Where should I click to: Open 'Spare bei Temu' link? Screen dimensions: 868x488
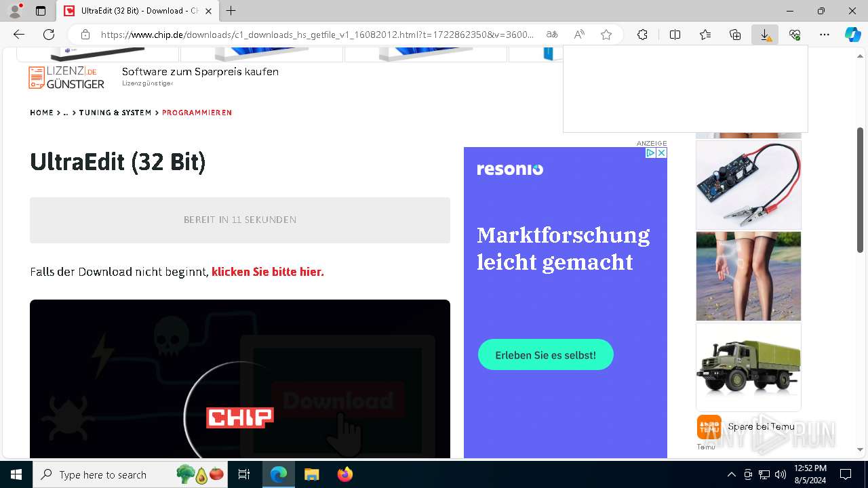761,426
